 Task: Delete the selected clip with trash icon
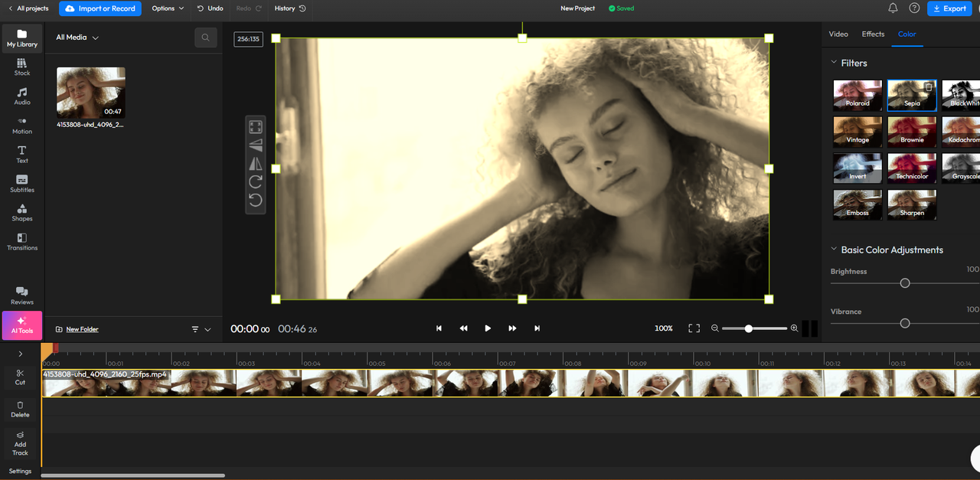(20, 410)
